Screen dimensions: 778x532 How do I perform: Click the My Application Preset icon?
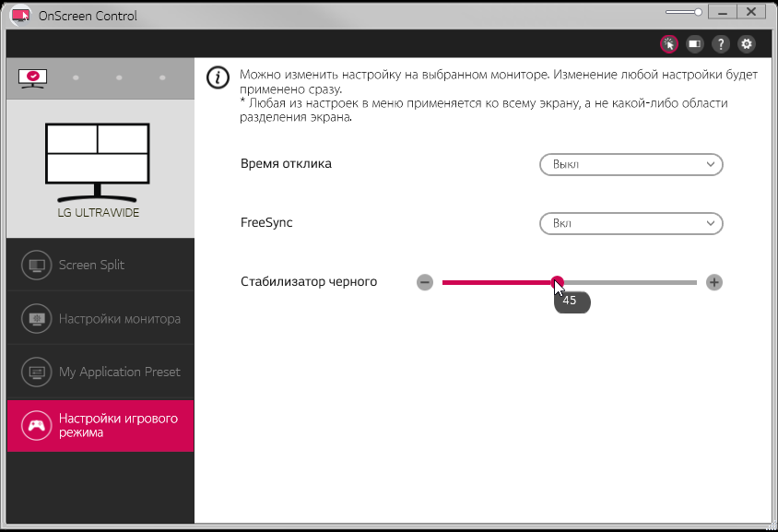click(36, 372)
